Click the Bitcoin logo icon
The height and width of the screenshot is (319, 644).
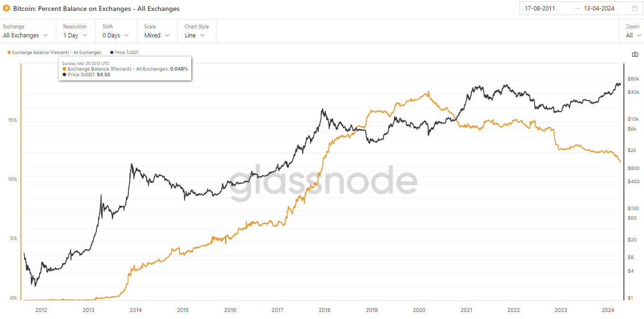7,9
